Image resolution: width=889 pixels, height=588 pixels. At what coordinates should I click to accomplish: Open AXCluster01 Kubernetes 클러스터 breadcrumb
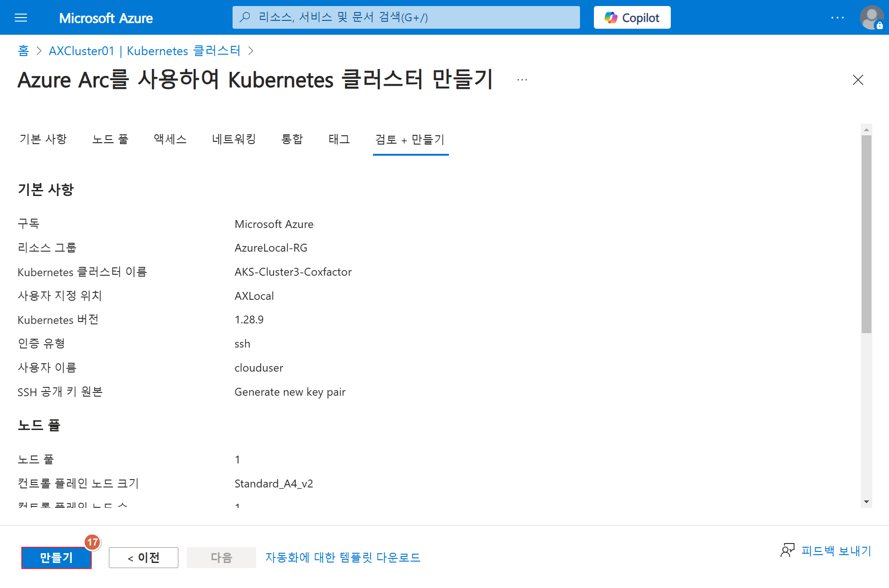145,51
